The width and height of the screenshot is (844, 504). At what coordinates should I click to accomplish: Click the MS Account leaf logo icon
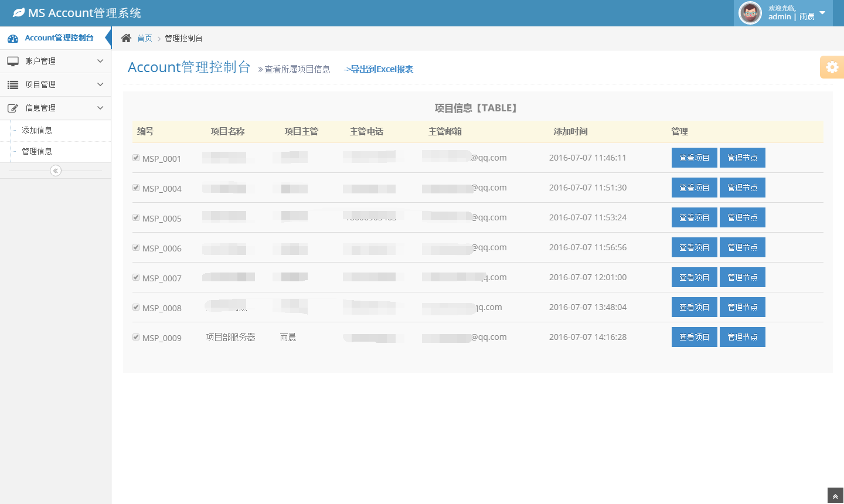(x=19, y=13)
